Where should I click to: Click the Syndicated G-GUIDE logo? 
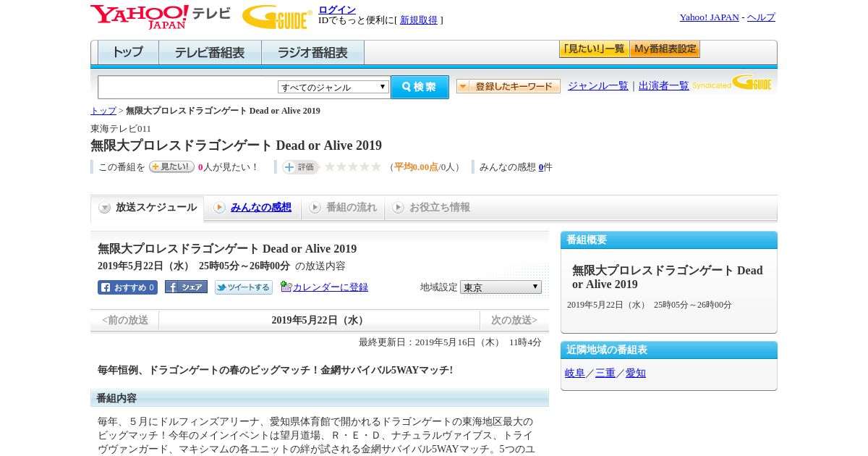pos(732,83)
